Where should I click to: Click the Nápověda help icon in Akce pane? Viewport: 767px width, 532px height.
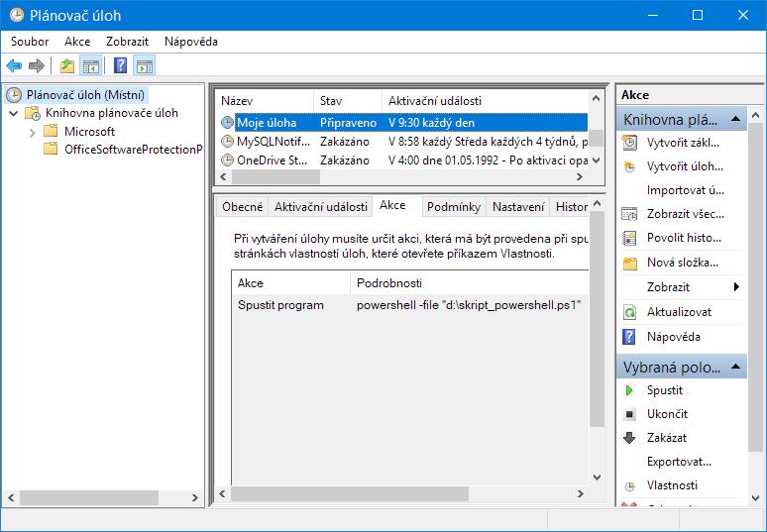(629, 337)
